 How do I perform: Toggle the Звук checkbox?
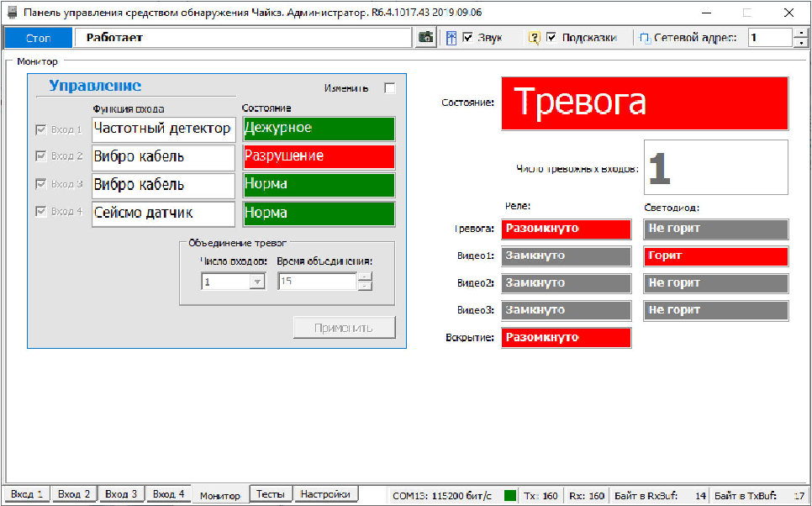(x=467, y=37)
